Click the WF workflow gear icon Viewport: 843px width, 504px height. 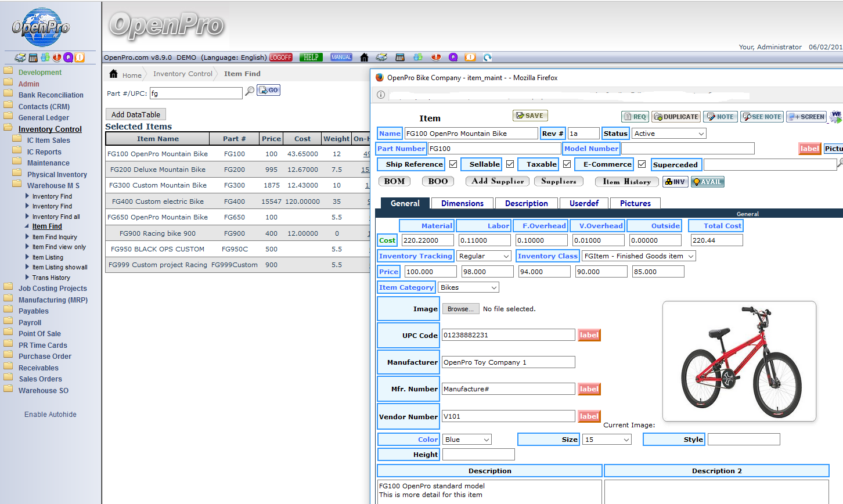click(x=836, y=117)
